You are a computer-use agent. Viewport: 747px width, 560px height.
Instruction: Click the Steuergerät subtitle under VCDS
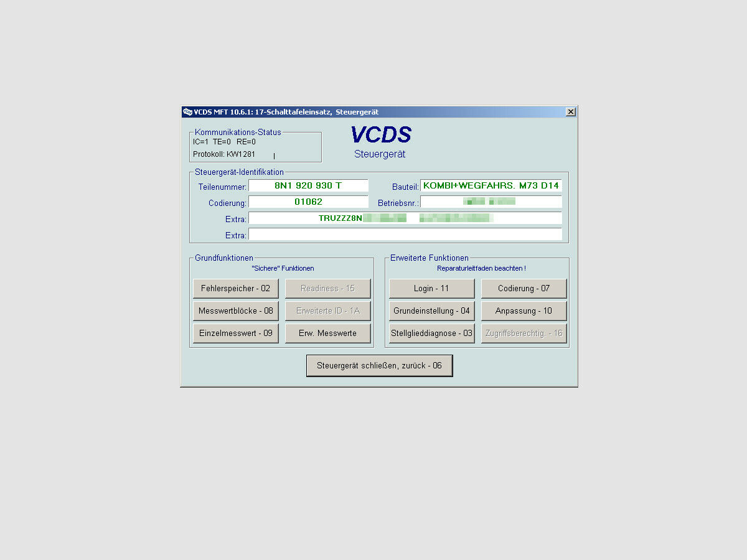[x=380, y=154]
